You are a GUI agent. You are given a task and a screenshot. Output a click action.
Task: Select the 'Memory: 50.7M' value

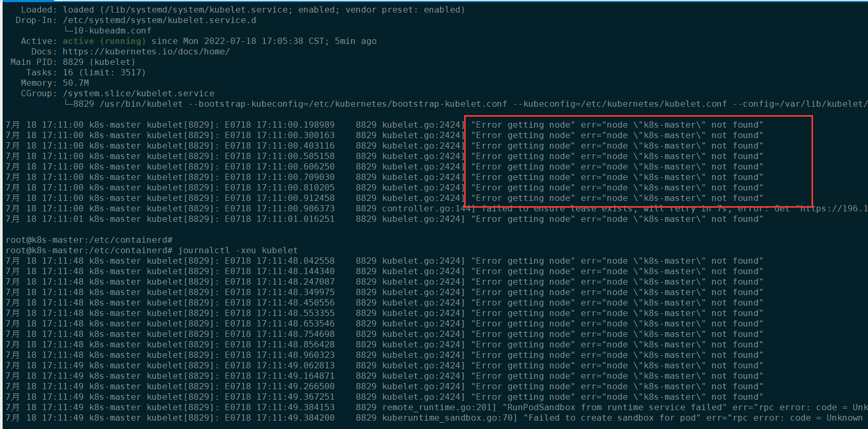[76, 83]
